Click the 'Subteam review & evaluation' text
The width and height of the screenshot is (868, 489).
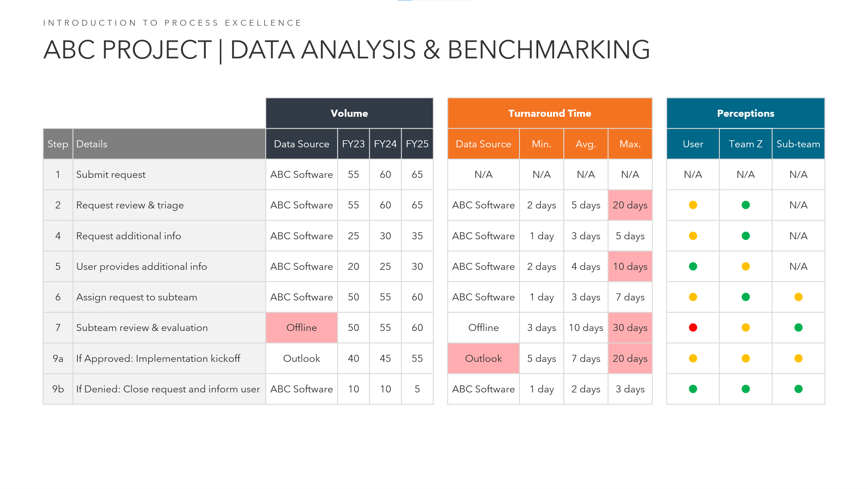click(142, 327)
